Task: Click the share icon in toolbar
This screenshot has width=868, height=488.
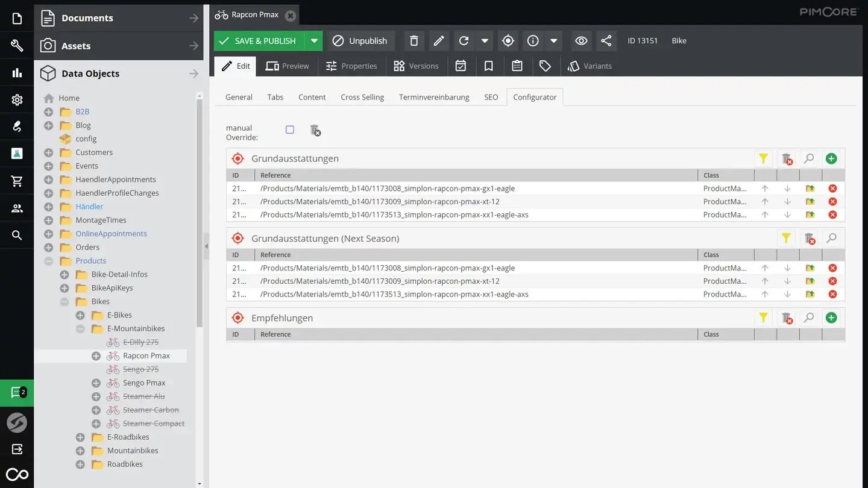Action: pos(606,41)
